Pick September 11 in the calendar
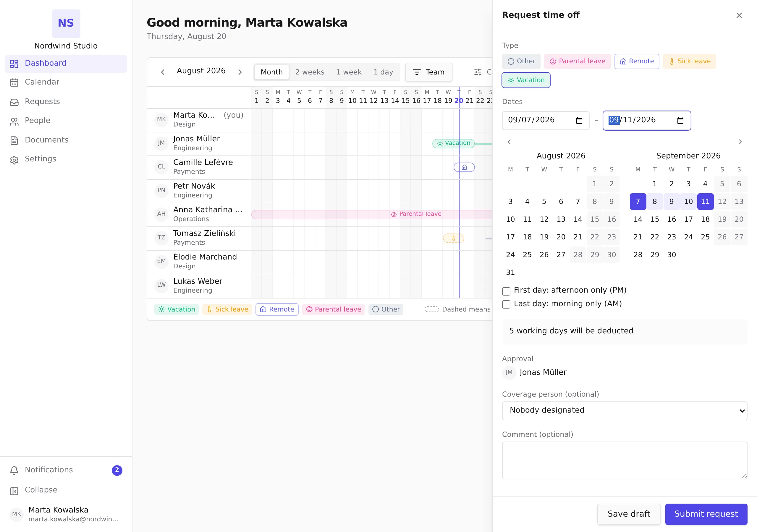757x532 pixels. pos(705,202)
